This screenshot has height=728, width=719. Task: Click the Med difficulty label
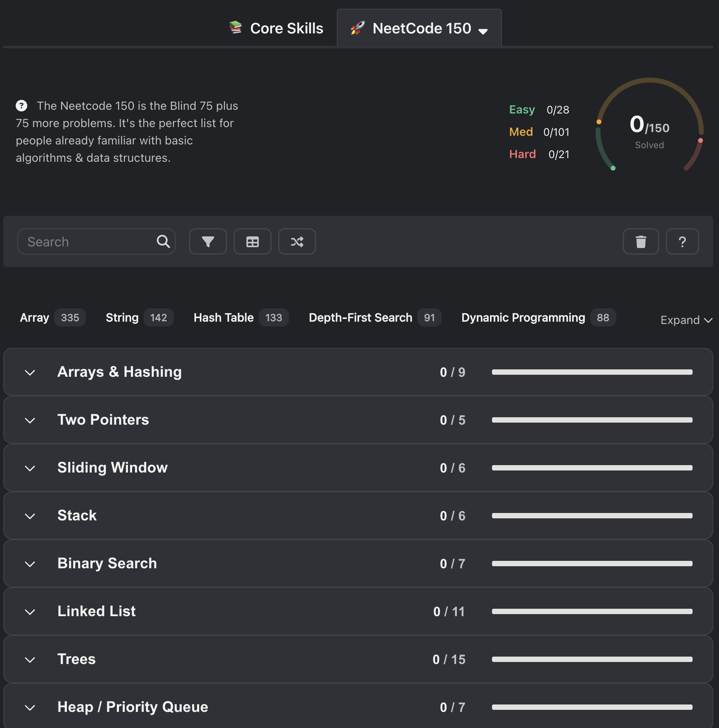pyautogui.click(x=521, y=132)
